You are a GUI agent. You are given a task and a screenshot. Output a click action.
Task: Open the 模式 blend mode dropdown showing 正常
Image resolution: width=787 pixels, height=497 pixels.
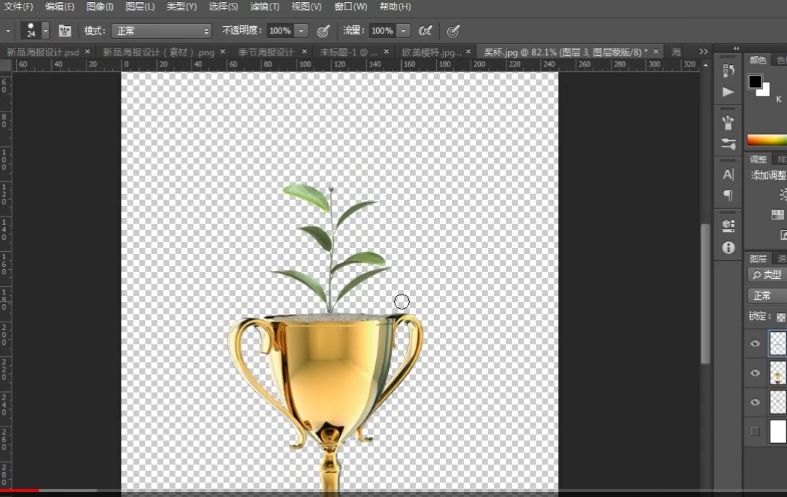[162, 31]
